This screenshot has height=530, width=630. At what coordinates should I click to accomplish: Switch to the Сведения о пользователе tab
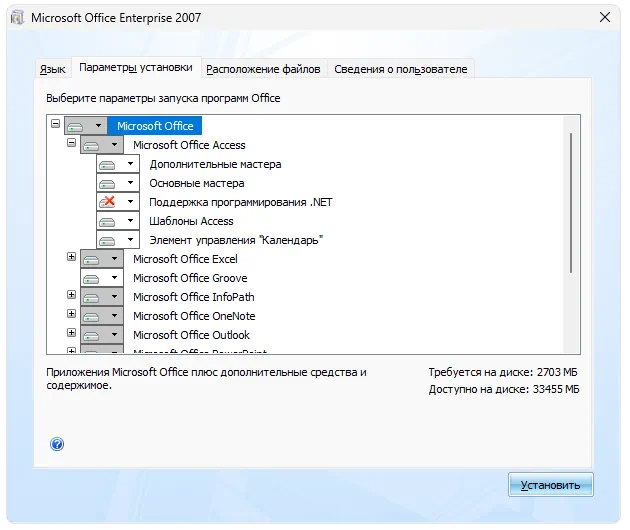[x=401, y=69]
